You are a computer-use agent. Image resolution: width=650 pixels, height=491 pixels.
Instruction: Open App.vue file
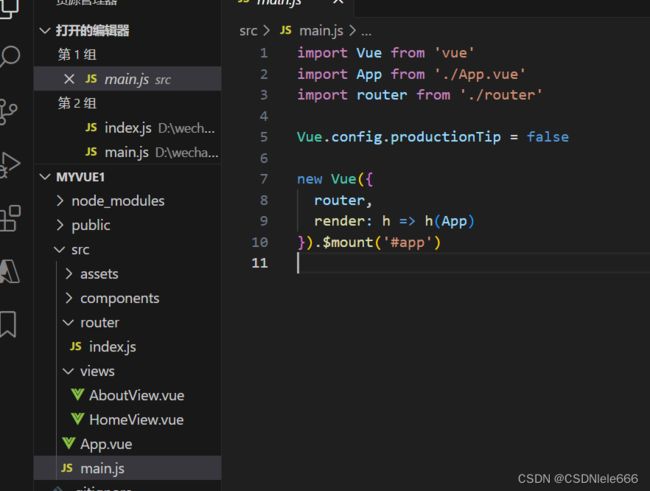127,444
